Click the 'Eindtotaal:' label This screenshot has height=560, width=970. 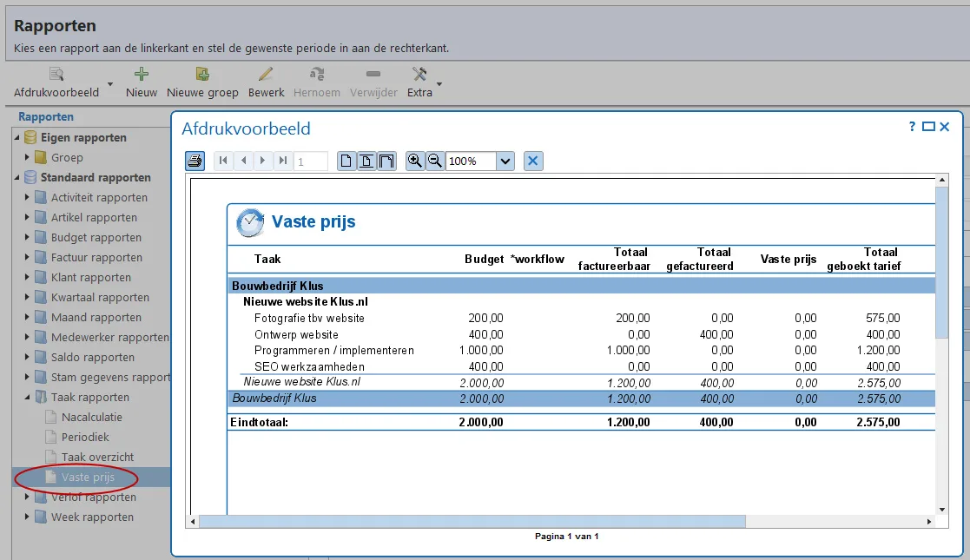click(259, 422)
